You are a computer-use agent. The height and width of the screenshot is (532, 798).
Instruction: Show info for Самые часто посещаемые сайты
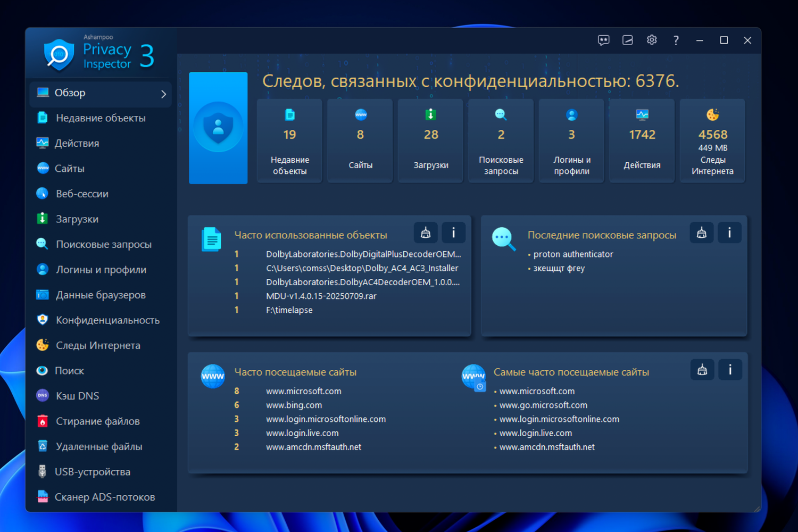[730, 370]
